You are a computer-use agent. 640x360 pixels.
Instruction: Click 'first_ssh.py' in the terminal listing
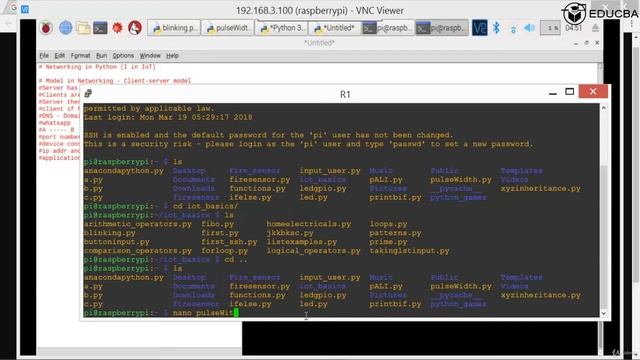point(229,242)
